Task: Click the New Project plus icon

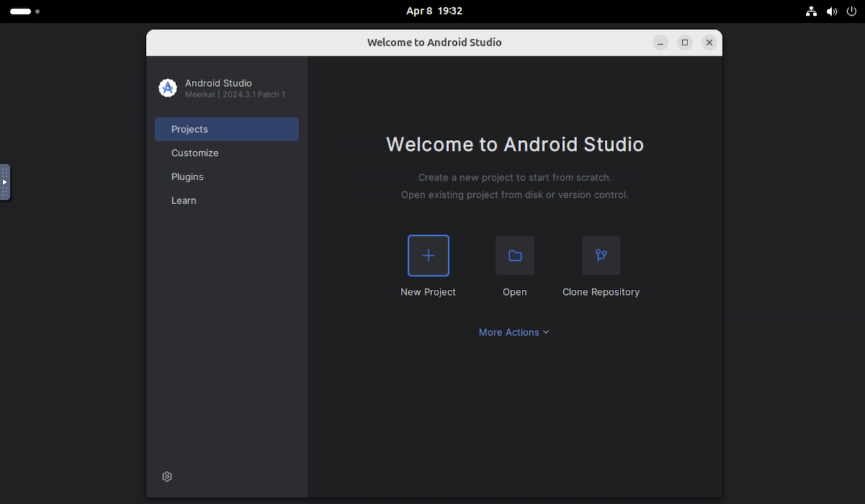Action: [428, 256]
